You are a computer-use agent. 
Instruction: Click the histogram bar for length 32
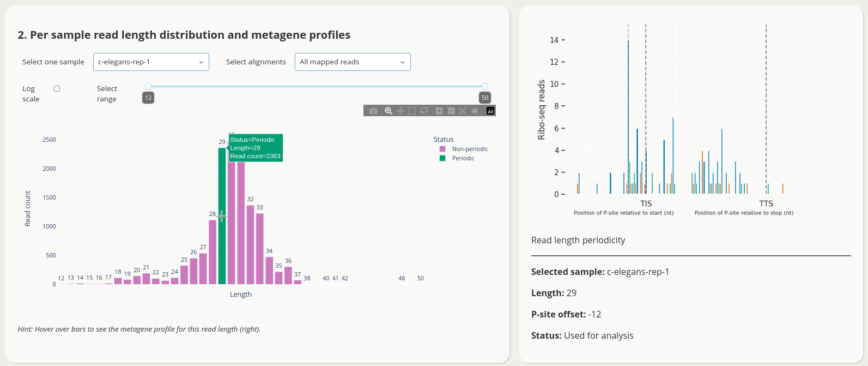tap(250, 245)
